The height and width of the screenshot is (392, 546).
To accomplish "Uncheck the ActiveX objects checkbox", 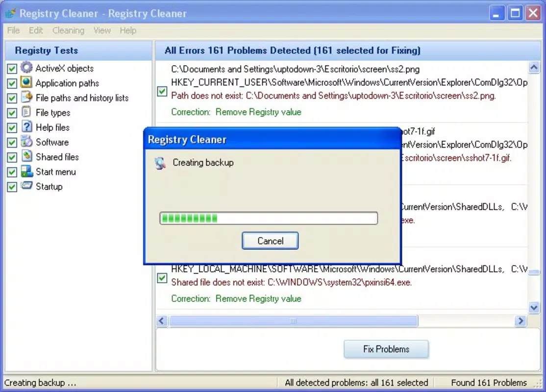I will (12, 69).
